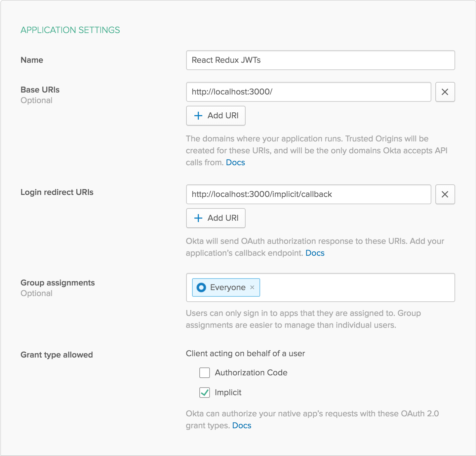Viewport: 476px width, 456px height.
Task: Select the Everyone chip label
Action: pos(228,287)
